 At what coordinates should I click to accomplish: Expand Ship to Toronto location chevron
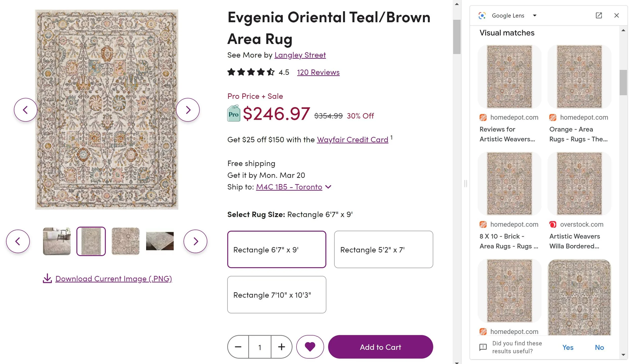coord(328,187)
